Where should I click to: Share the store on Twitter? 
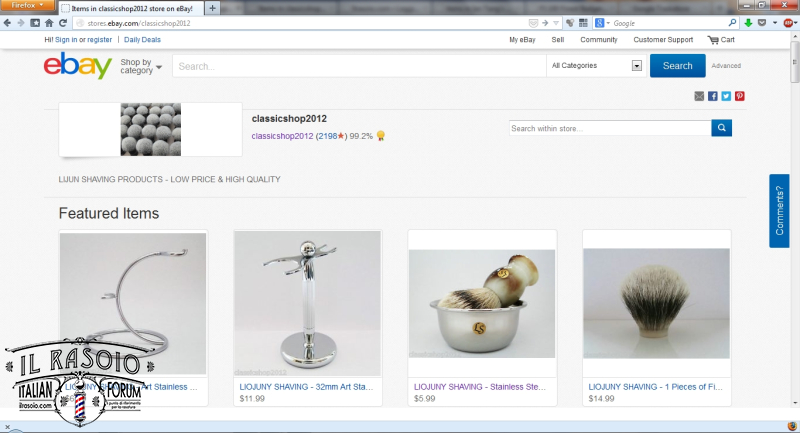pyautogui.click(x=726, y=96)
